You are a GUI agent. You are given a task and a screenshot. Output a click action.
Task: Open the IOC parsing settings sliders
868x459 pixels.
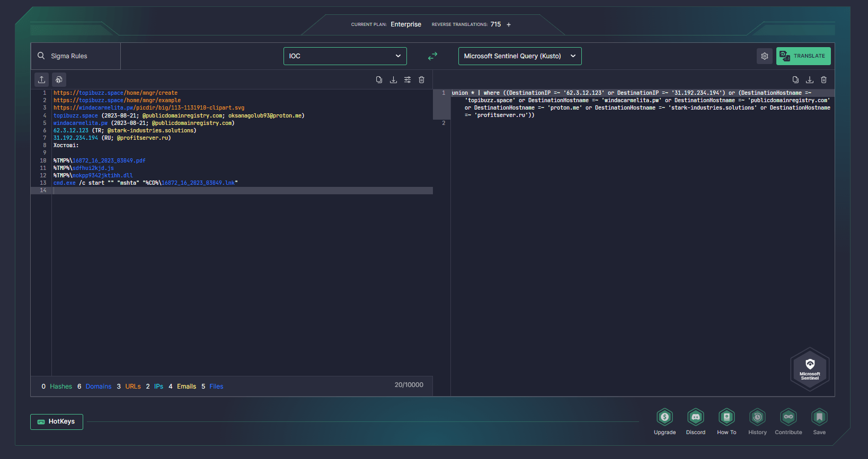[408, 80]
